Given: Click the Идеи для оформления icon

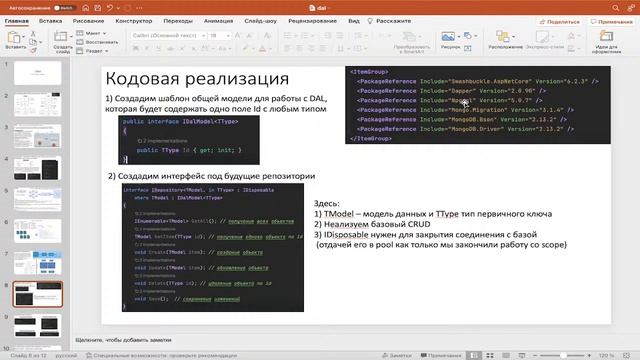Looking at the screenshot, I should [606, 37].
